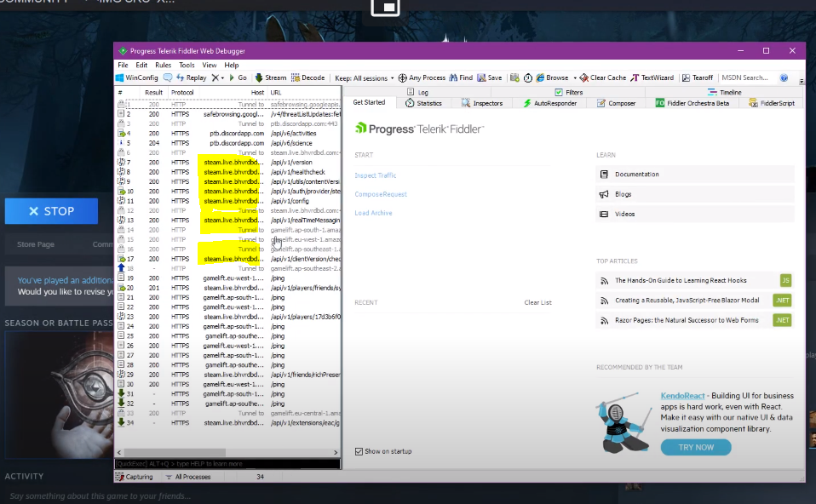Click the Load Archive link
This screenshot has width=816, height=504.
click(373, 213)
